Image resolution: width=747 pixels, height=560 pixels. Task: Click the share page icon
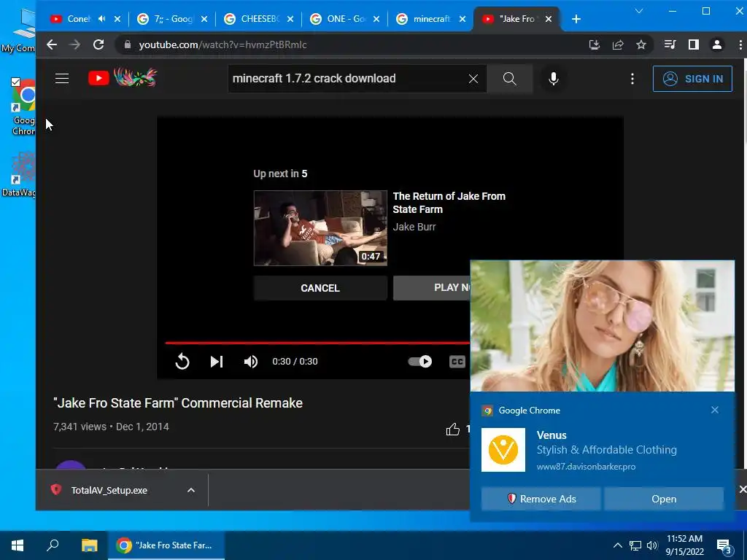coord(618,44)
